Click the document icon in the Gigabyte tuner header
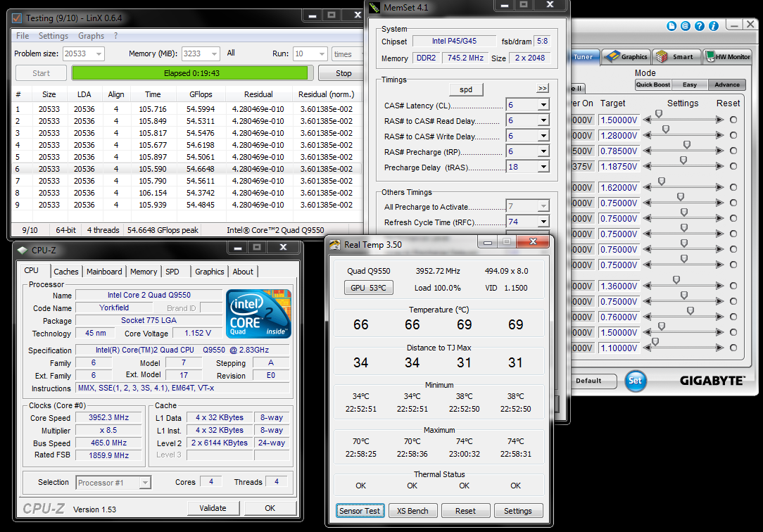 click(671, 26)
